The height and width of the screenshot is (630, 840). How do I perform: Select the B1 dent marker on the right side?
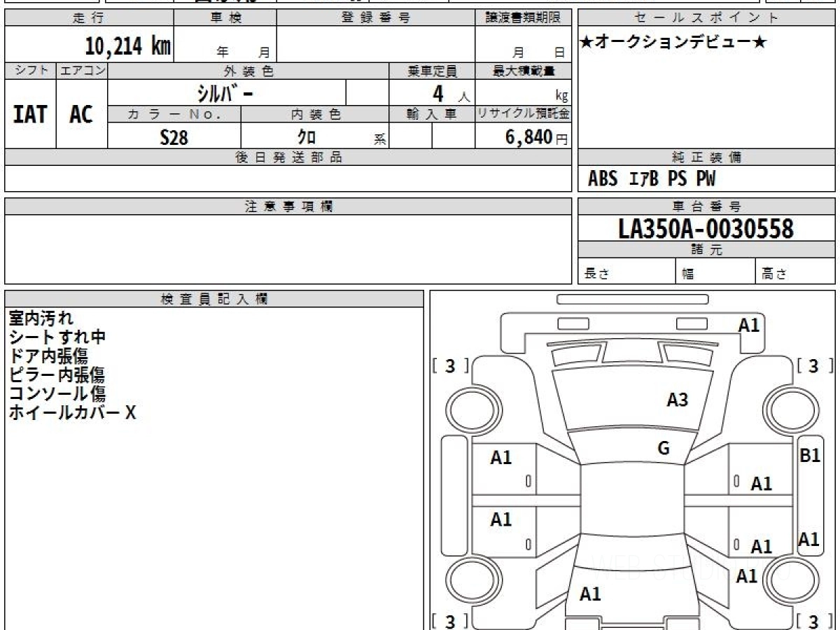(x=809, y=455)
